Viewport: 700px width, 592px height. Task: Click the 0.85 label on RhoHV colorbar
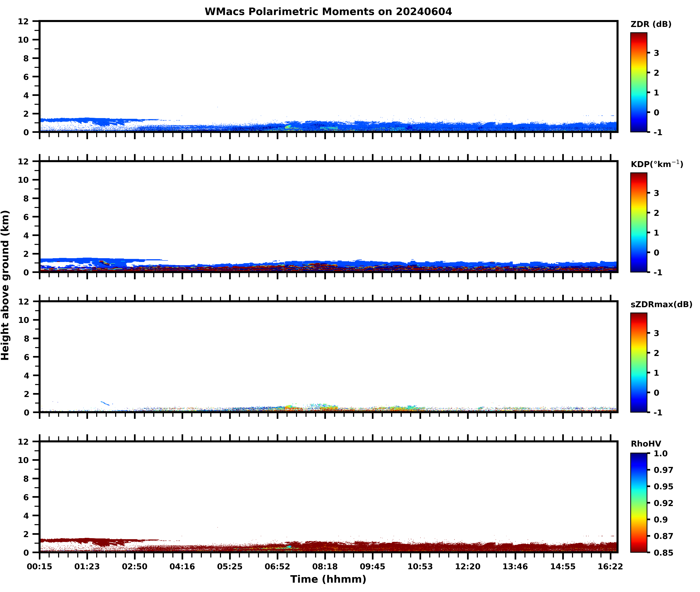tap(663, 552)
